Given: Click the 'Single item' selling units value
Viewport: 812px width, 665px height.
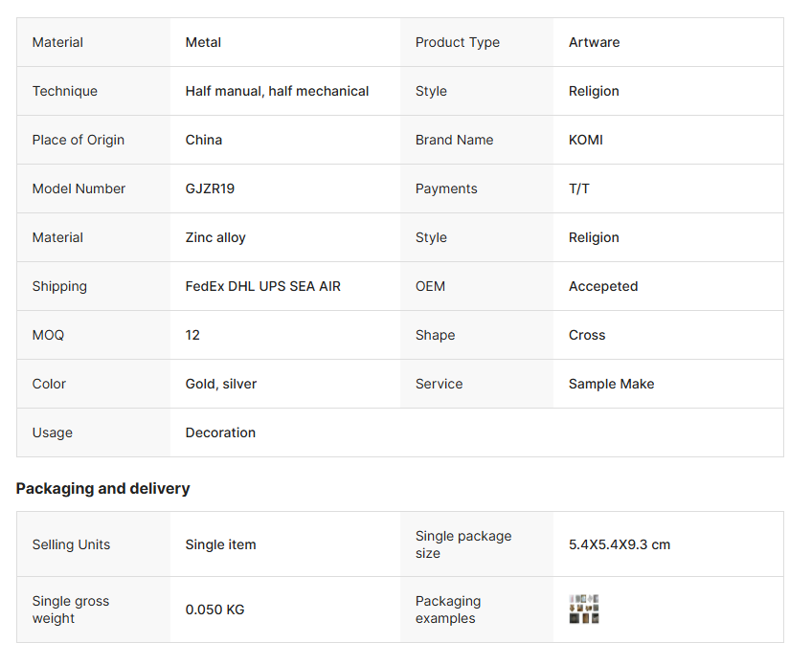Looking at the screenshot, I should tap(220, 544).
